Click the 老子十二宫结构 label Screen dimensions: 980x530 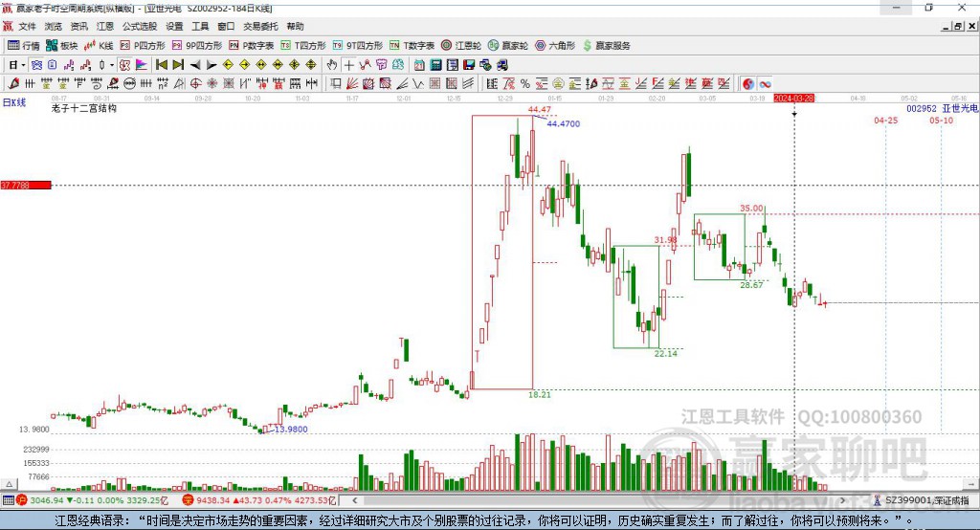point(84,108)
